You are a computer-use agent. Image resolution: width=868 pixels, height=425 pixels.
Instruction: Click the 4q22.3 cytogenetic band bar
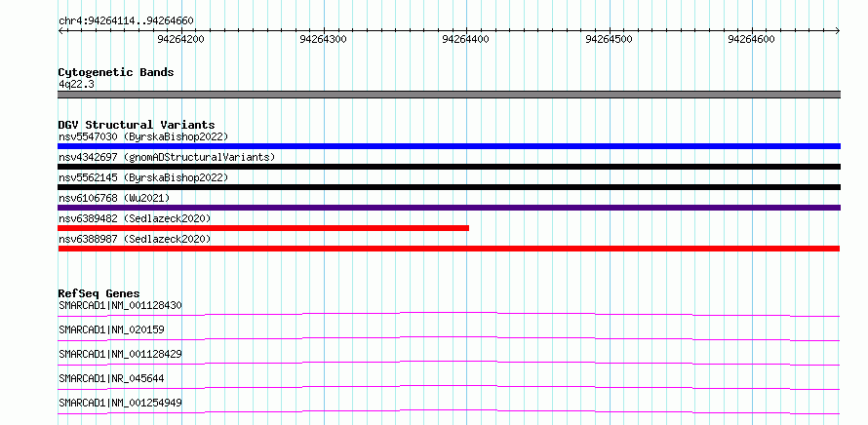pos(449,95)
